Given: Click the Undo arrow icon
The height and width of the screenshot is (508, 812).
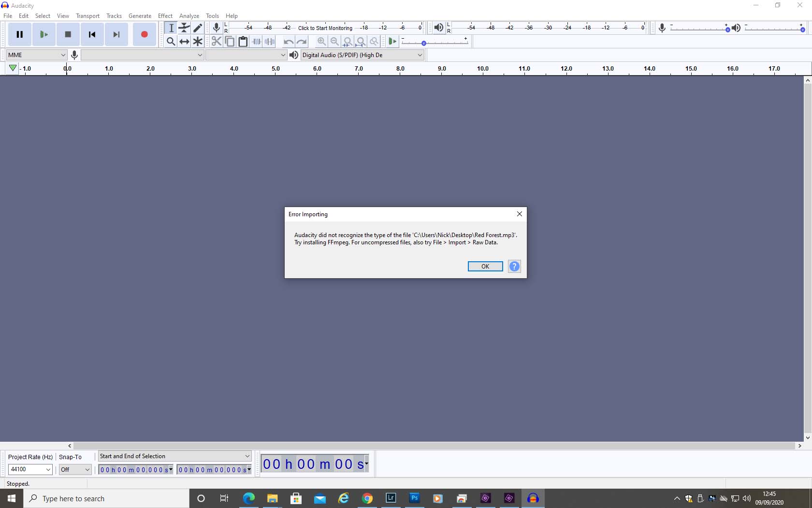Looking at the screenshot, I should [x=288, y=42].
